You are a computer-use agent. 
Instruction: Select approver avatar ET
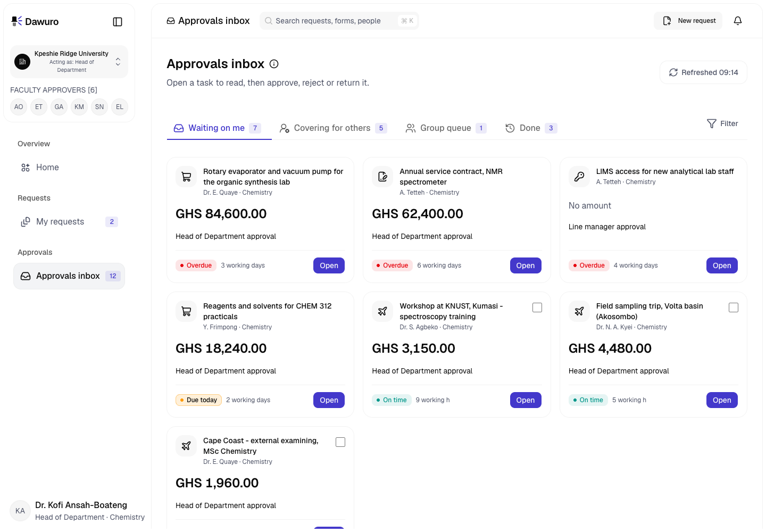coord(39,107)
